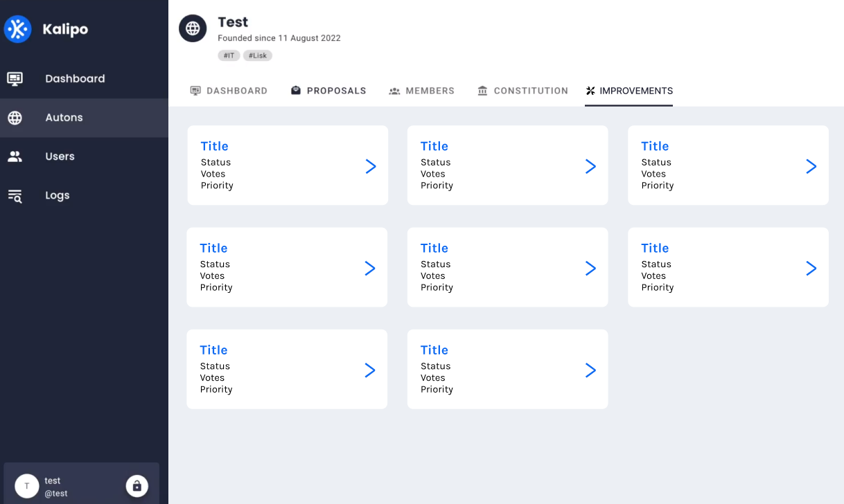Open the middle-row center card via its arrow
The width and height of the screenshot is (844, 504).
pyautogui.click(x=590, y=268)
